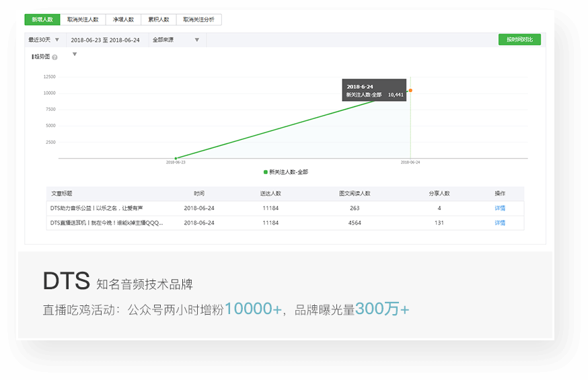Open the 取消关注分析 tab
Screen dimensions: 588x380
(199, 20)
